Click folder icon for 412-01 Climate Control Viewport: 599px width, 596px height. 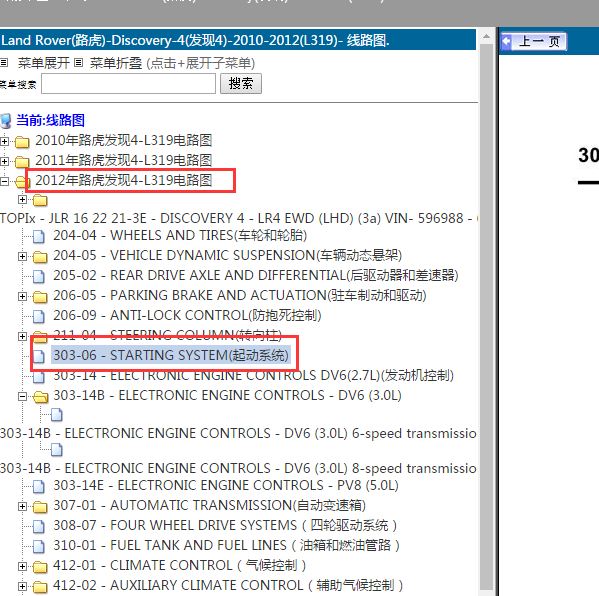point(40,567)
